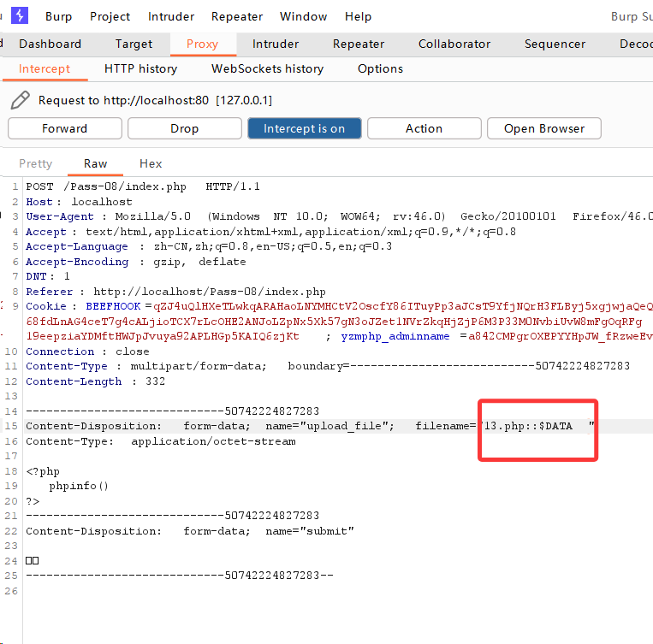Click the final boundary line ending with --
The image size is (653, 644).
point(180,576)
